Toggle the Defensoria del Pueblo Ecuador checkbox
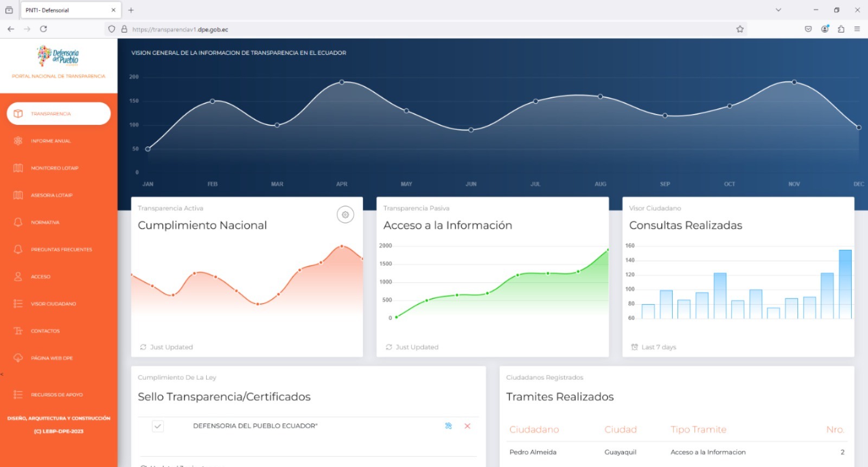 coord(158,426)
